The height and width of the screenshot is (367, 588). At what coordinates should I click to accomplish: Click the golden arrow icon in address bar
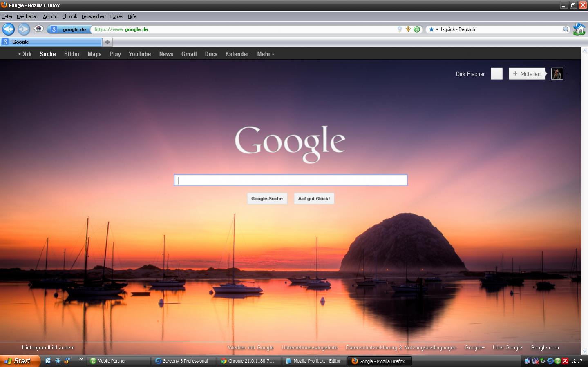pos(408,29)
